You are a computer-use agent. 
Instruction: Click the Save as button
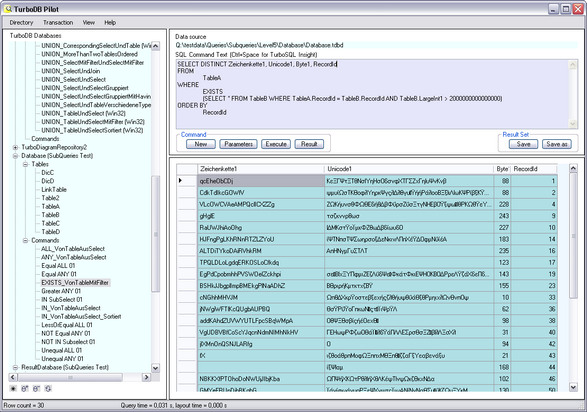click(x=557, y=144)
